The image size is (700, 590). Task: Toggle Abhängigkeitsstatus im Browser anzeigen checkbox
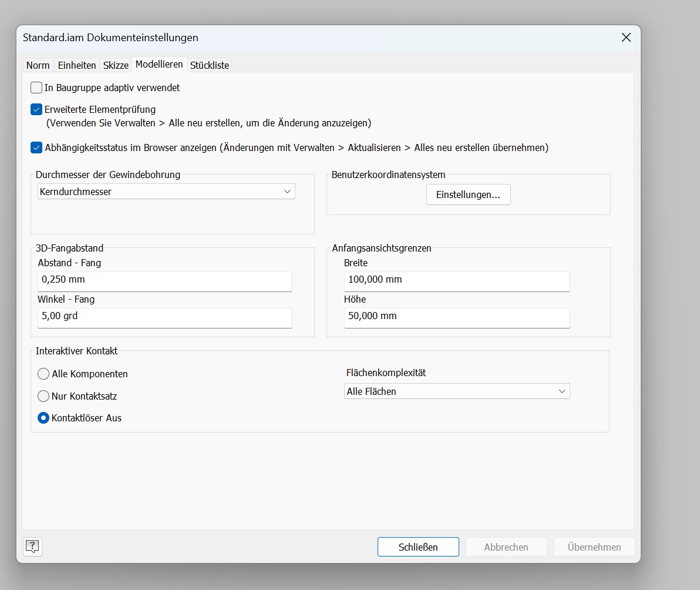click(36, 147)
